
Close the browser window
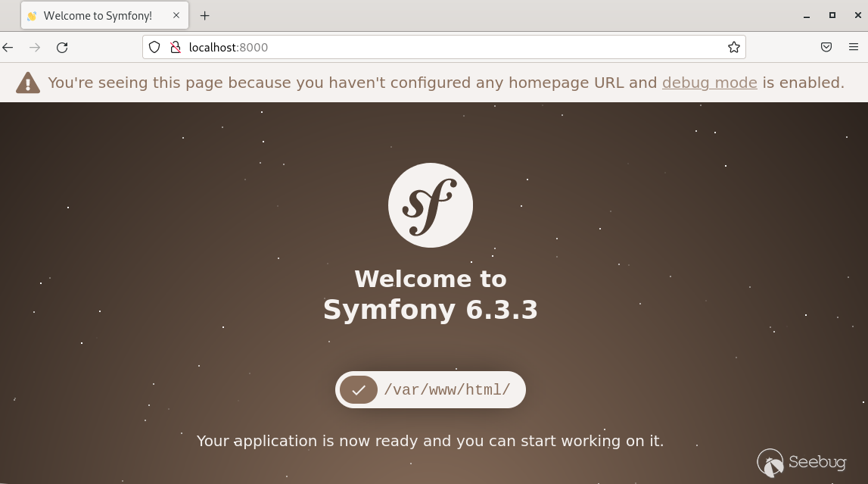click(x=857, y=15)
